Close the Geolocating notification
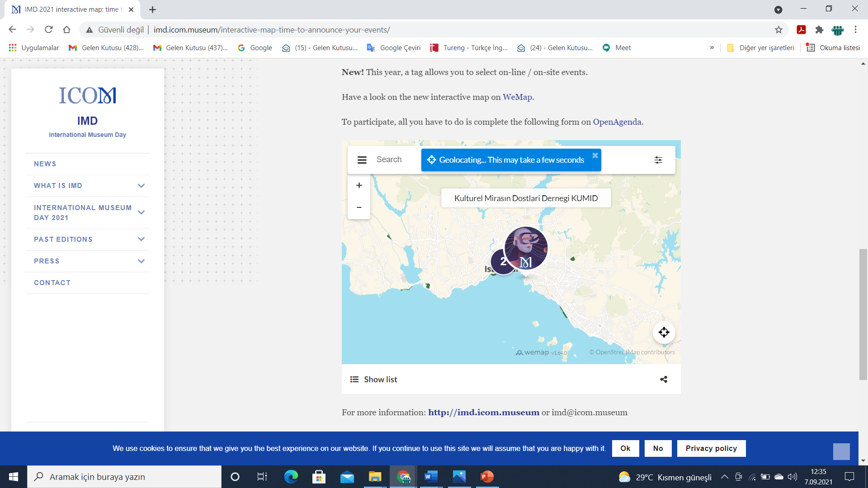The image size is (868, 488). pyautogui.click(x=595, y=155)
